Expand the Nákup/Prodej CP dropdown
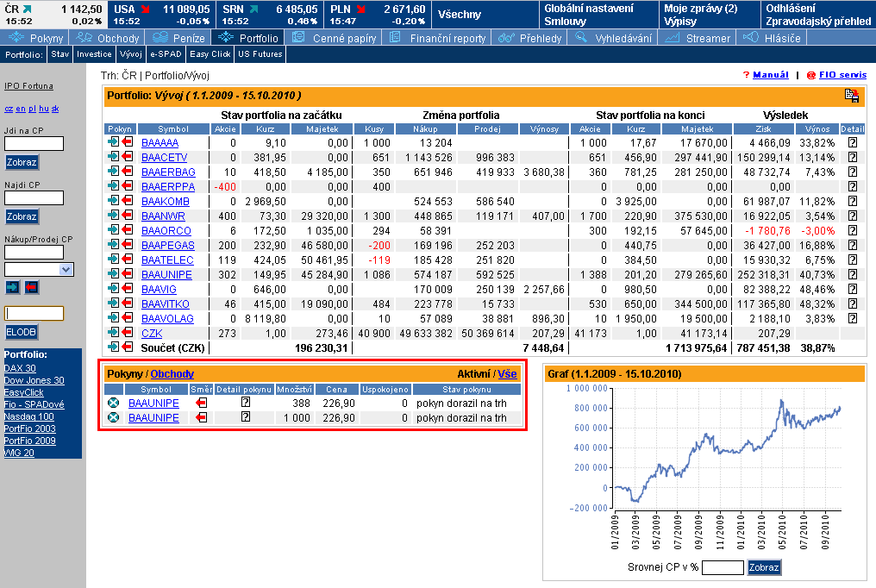 (x=66, y=270)
